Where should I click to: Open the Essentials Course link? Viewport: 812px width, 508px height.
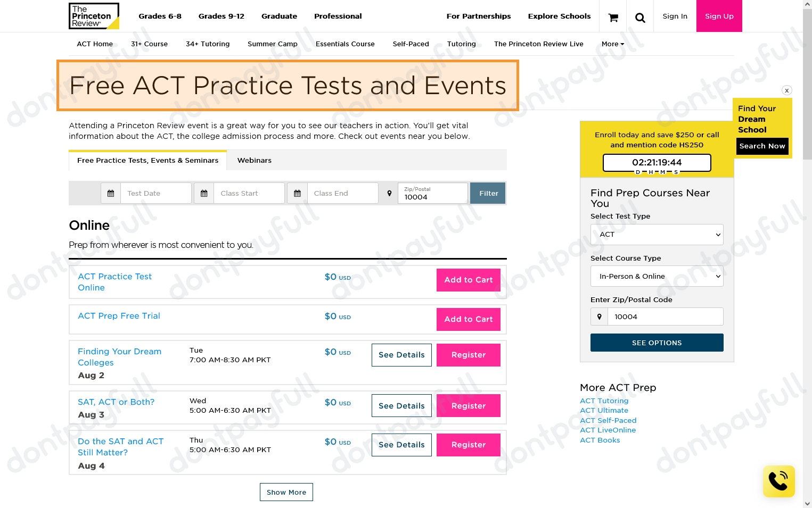pos(345,44)
